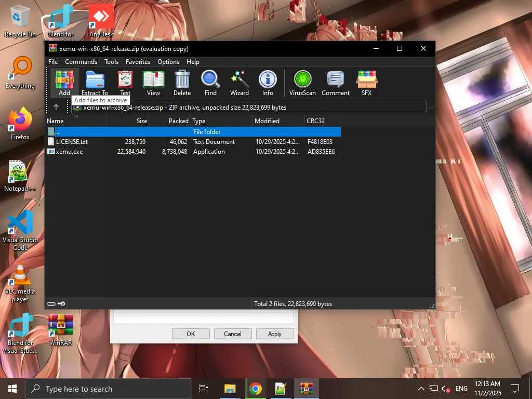
Task: Open WinRAR desktop shortcut
Action: (x=60, y=330)
